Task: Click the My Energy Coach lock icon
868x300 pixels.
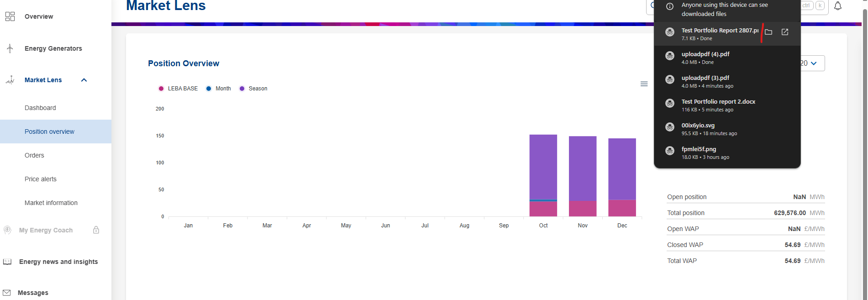Action: click(x=96, y=230)
